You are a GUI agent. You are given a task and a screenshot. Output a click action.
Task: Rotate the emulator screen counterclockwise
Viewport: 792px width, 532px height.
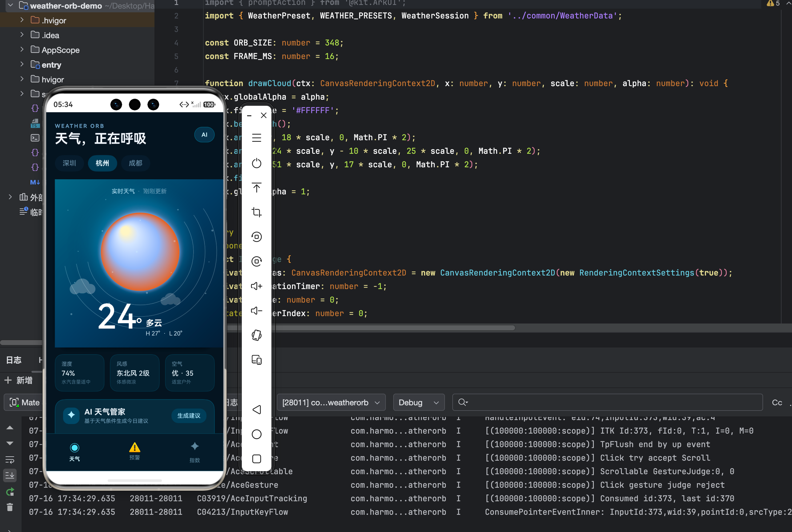257,236
